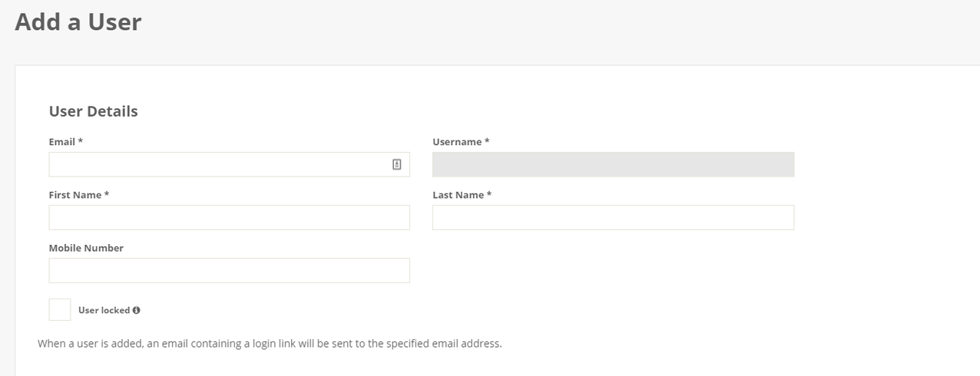Click the "Email" field label
Screen dimensions: 980x376
[61, 142]
